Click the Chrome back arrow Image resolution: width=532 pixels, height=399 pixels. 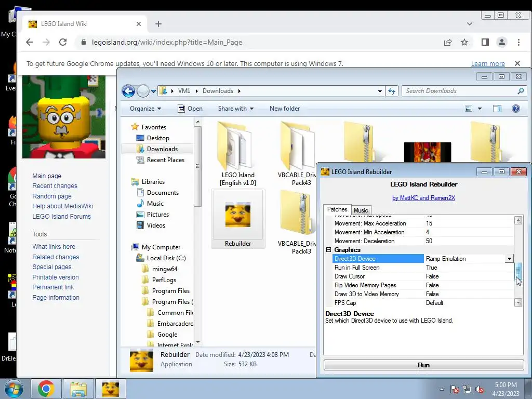[30, 42]
